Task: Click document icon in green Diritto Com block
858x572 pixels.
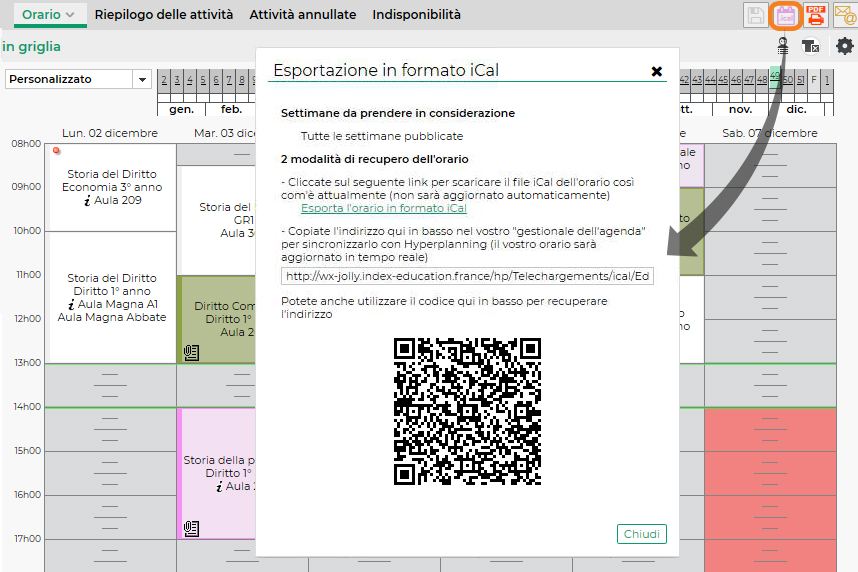Action: point(192,353)
